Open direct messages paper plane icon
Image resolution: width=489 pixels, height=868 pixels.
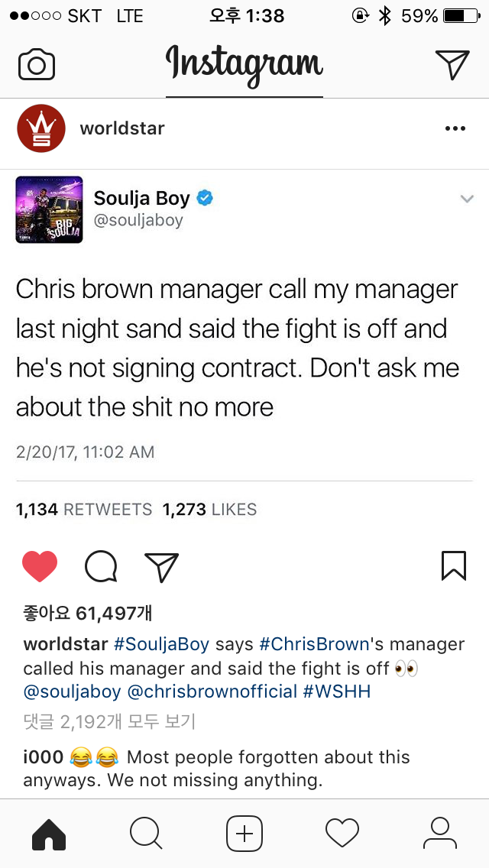coord(452,64)
